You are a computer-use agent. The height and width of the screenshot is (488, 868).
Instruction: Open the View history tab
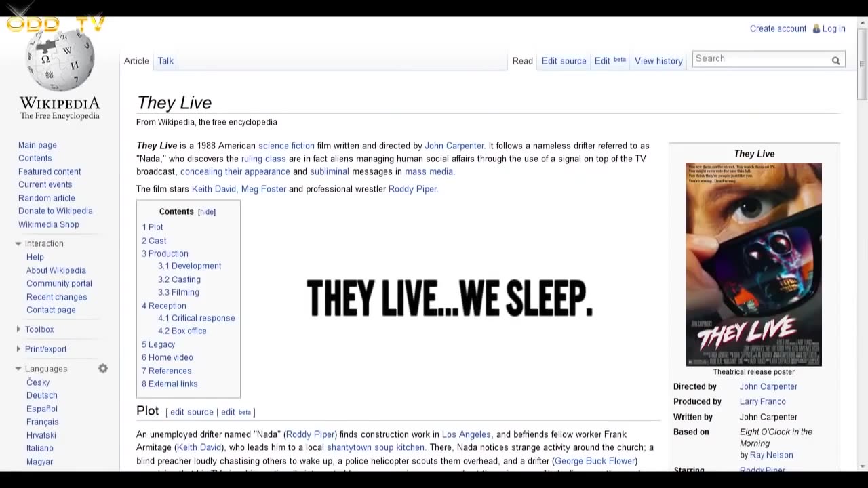tap(658, 61)
